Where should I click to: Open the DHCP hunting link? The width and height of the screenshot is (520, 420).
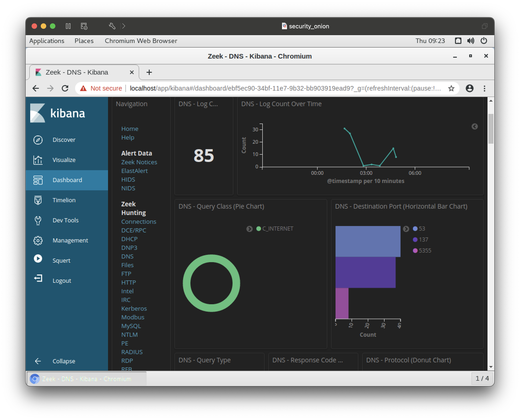(129, 239)
